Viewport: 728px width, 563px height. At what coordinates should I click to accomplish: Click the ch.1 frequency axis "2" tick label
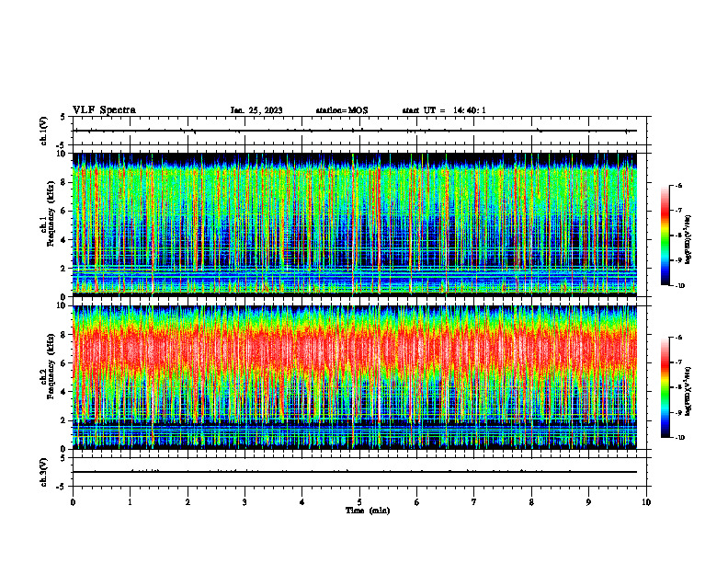[x=64, y=268]
